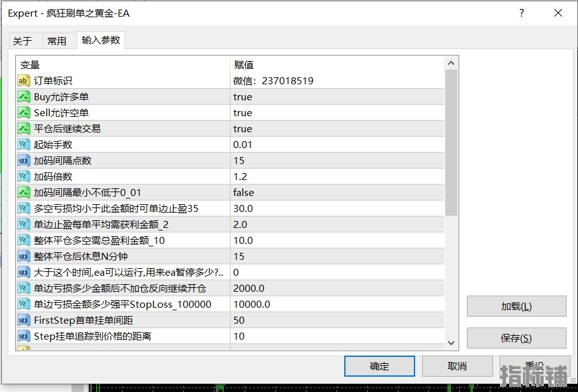Image resolution: width=578 pixels, height=392 pixels.
Task: Click the icon beside 单边亏损多少金额后不加仓反向继续开仓
Action: [x=24, y=288]
